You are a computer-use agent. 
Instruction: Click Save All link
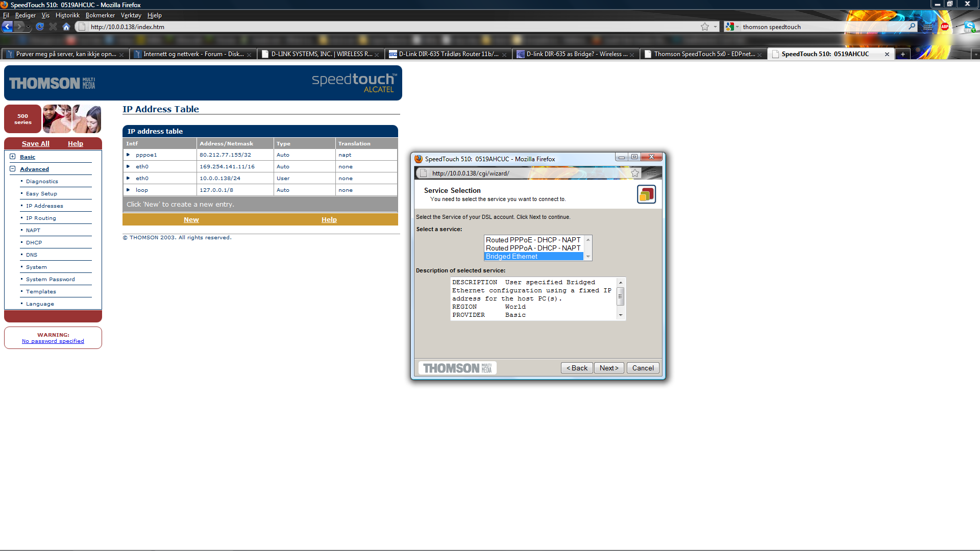pyautogui.click(x=36, y=143)
